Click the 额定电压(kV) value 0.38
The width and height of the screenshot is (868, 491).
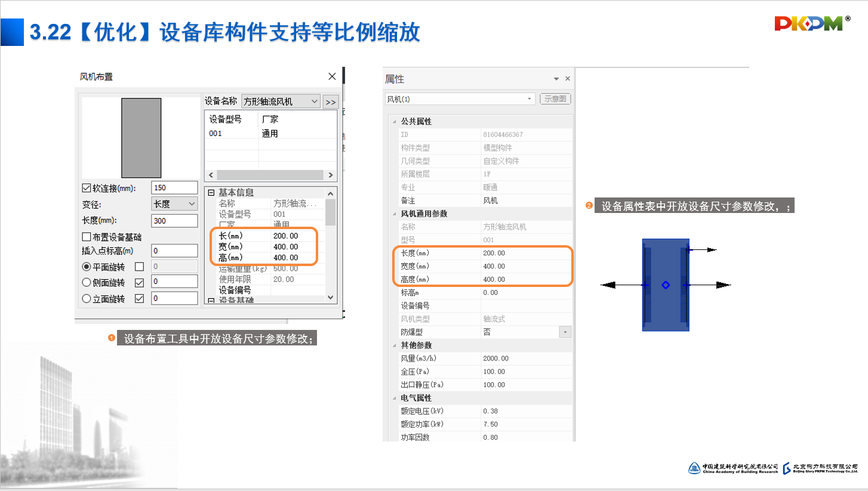coord(527,411)
